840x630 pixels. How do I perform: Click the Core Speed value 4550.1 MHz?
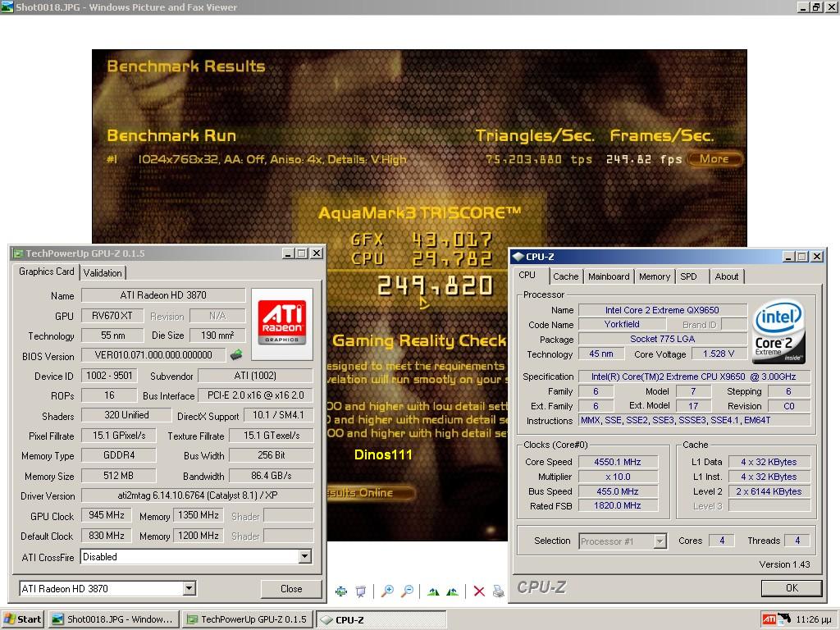(617, 462)
